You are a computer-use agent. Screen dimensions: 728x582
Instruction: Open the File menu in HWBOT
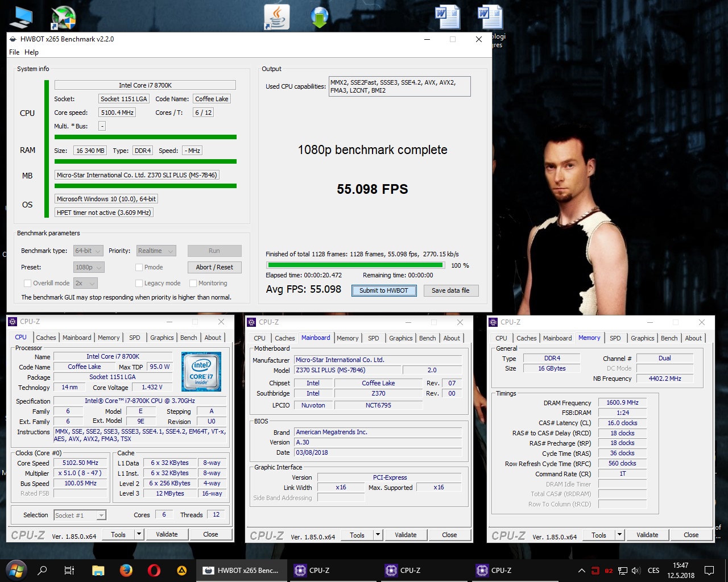(14, 52)
